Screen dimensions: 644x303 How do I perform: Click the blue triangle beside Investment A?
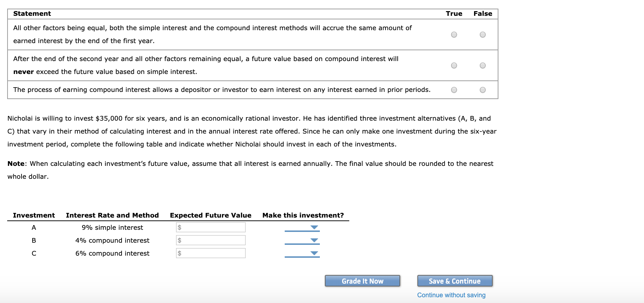click(x=314, y=227)
